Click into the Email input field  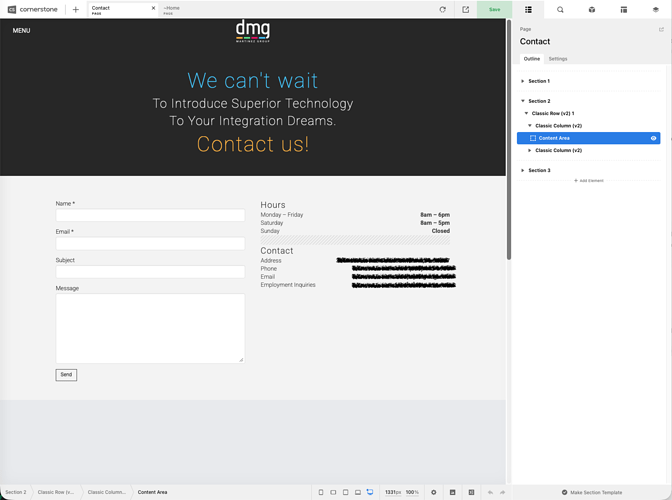[150, 243]
